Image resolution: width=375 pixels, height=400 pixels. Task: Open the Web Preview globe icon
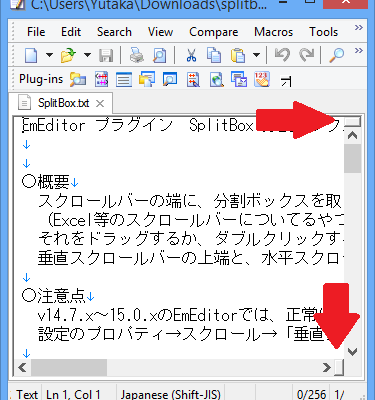217,80
